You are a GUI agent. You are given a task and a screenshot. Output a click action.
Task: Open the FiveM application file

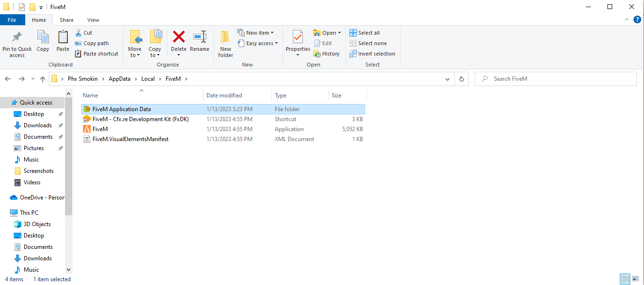pyautogui.click(x=100, y=129)
